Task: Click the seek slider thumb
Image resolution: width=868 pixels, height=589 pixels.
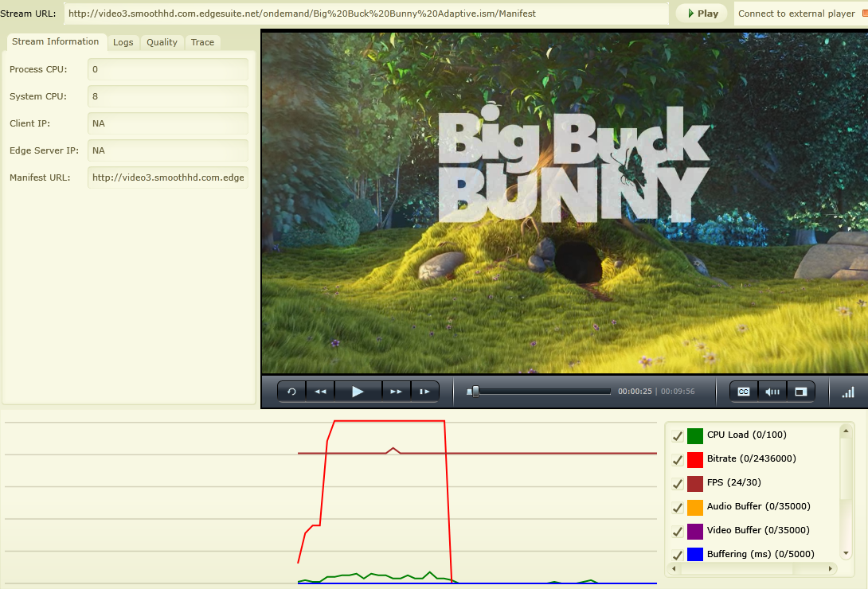Action: point(475,392)
